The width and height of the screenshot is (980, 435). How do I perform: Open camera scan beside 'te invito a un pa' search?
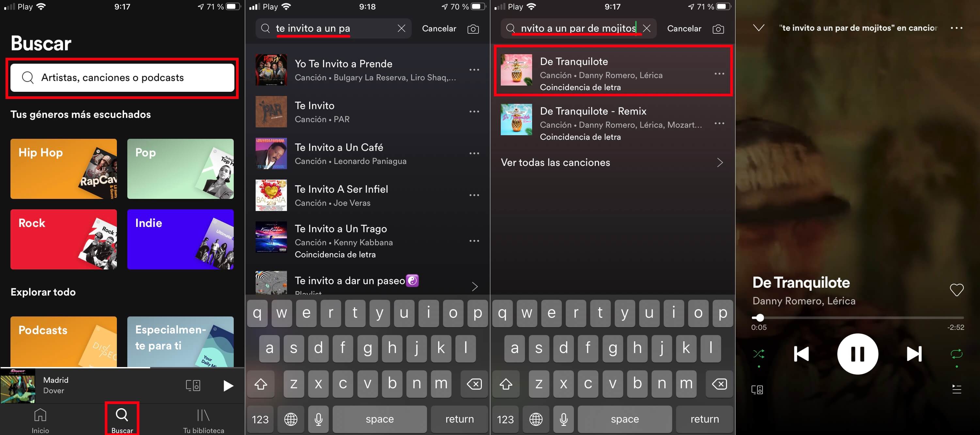click(x=473, y=29)
